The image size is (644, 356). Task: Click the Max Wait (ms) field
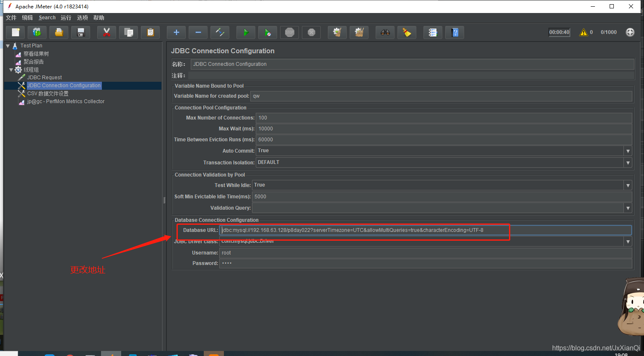coord(444,129)
